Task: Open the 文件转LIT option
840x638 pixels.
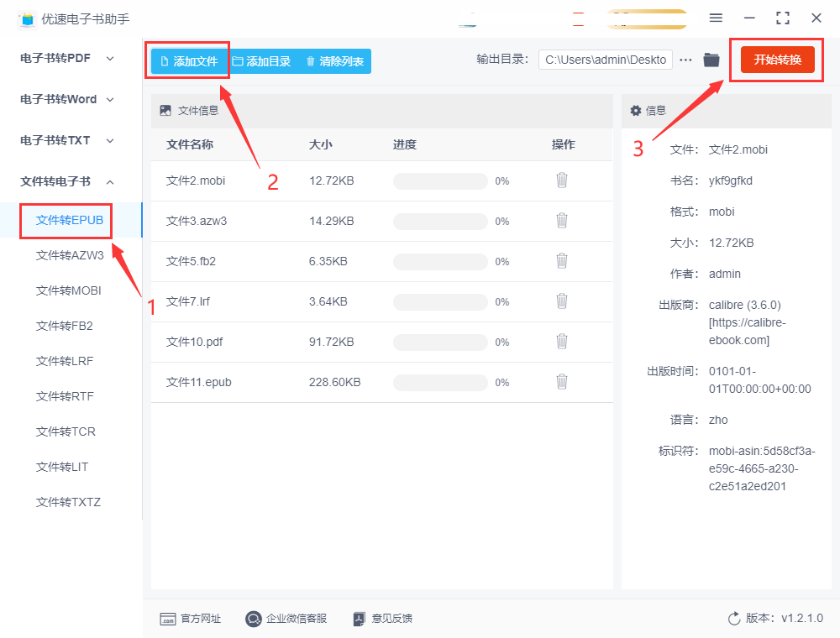Action: 62,468
